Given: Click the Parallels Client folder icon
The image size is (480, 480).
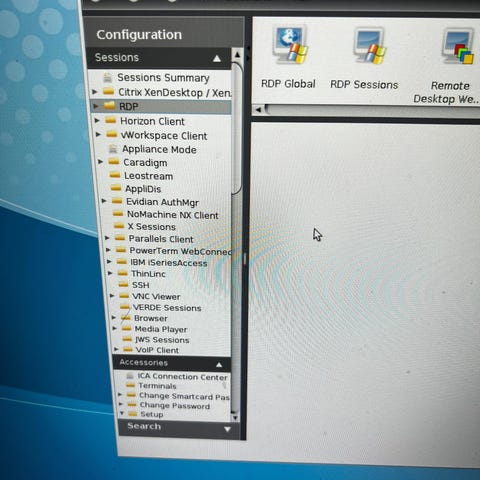Looking at the screenshot, I should 120,238.
